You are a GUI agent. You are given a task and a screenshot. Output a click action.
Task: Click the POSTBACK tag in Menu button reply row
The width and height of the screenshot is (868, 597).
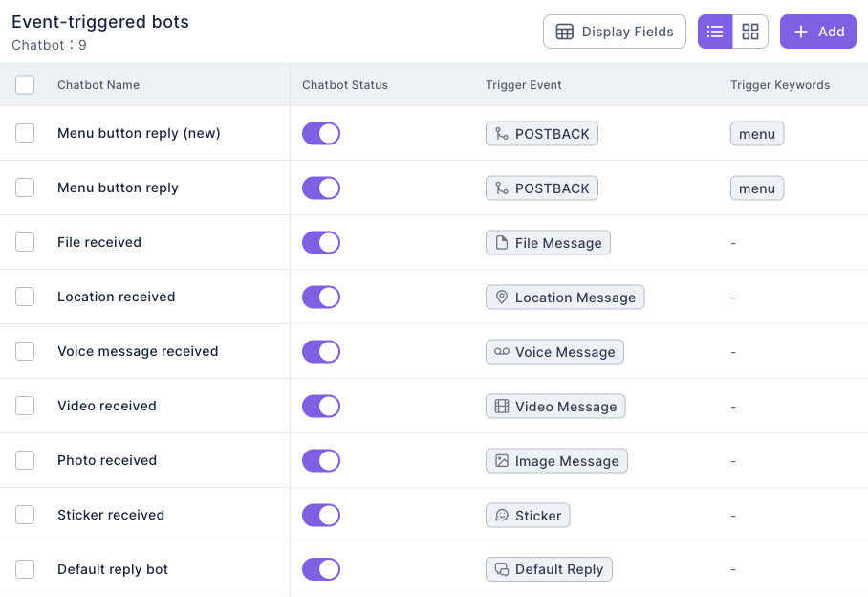pyautogui.click(x=542, y=188)
